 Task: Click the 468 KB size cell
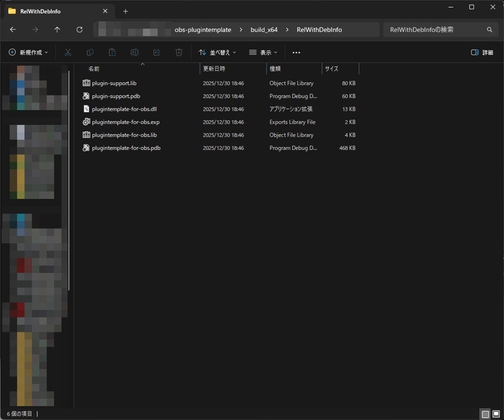[347, 148]
